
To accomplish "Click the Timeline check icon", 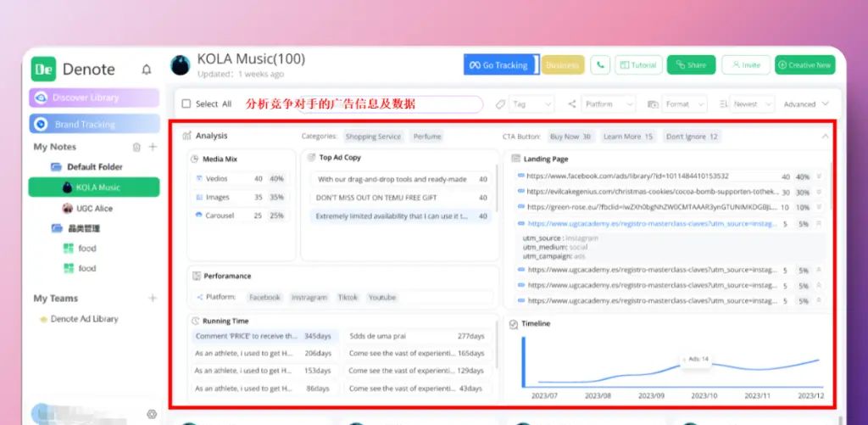I will pos(514,323).
